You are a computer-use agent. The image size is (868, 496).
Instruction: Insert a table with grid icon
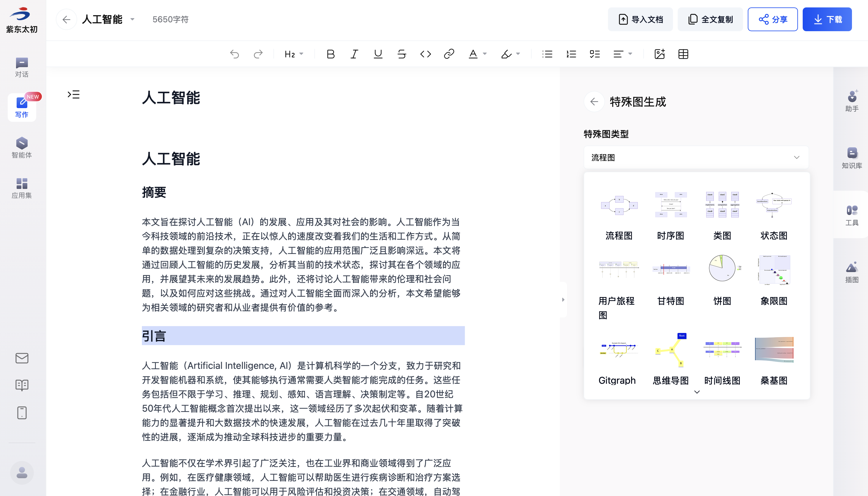click(683, 54)
